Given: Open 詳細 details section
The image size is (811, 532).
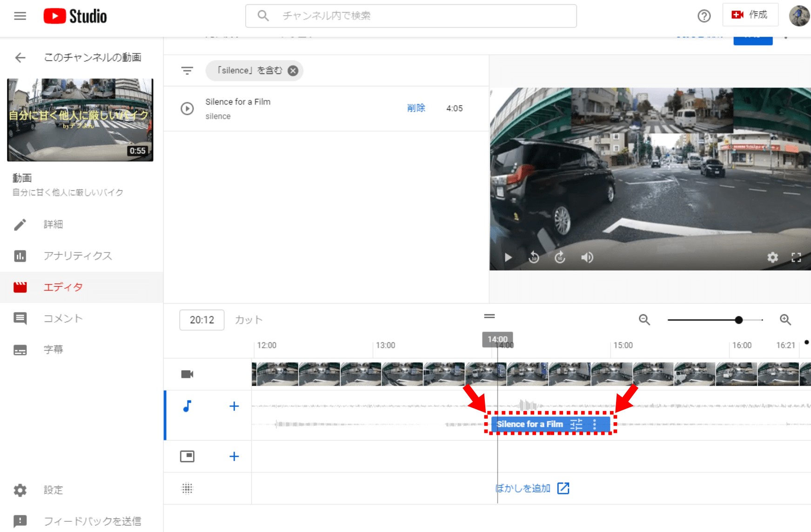Looking at the screenshot, I should 81,225.
